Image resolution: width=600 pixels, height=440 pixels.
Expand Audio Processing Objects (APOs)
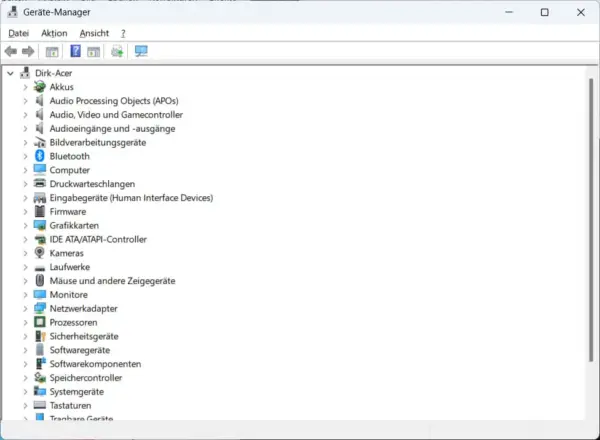point(25,101)
